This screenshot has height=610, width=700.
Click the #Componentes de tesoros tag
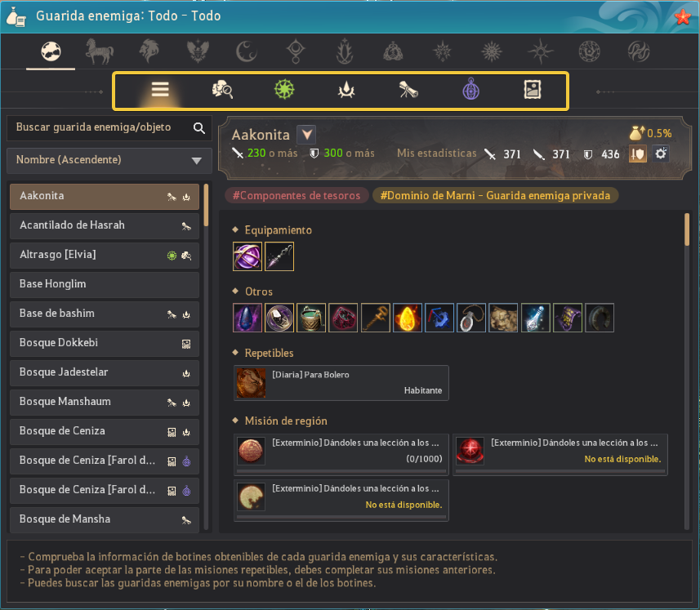pyautogui.click(x=296, y=195)
